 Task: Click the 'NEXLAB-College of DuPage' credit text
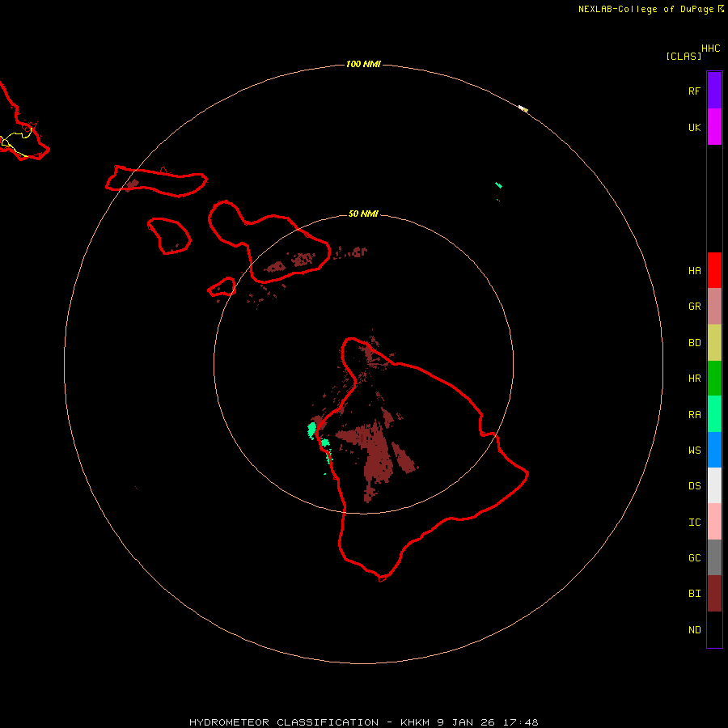pyautogui.click(x=645, y=9)
